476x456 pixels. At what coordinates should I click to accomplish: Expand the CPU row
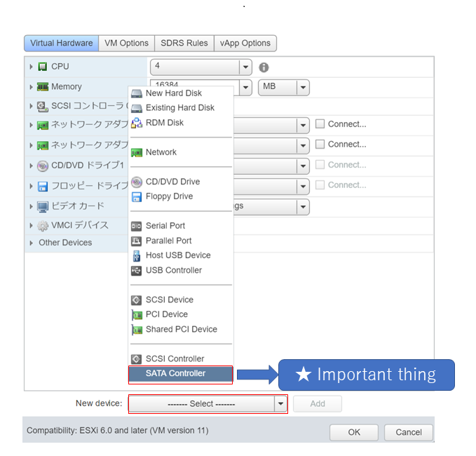pos(31,67)
